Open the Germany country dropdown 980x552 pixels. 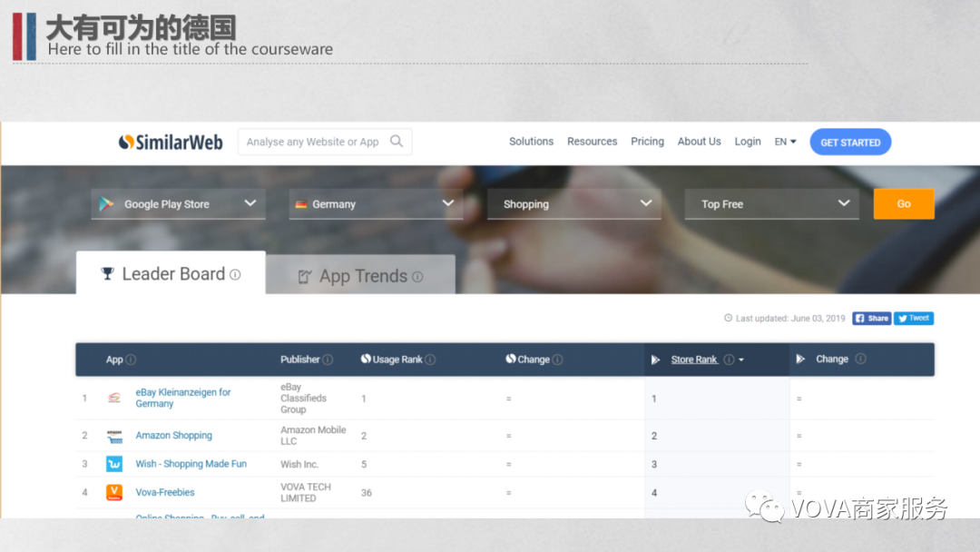point(377,203)
